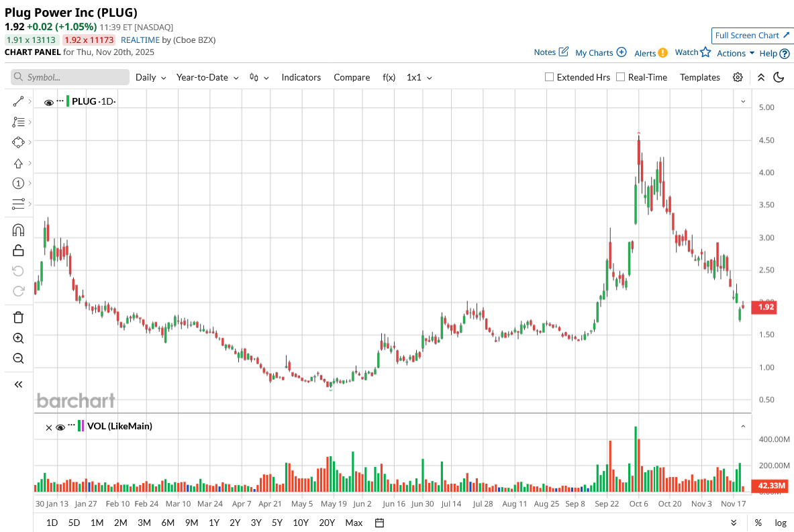Screen dimensions: 794x532
Task: Select the Max time range
Action: (x=354, y=523)
